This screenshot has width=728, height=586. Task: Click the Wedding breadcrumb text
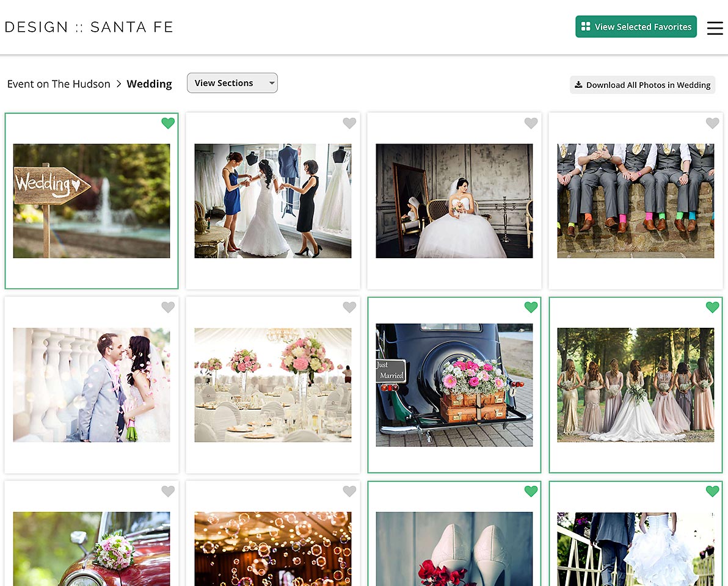[x=149, y=84]
